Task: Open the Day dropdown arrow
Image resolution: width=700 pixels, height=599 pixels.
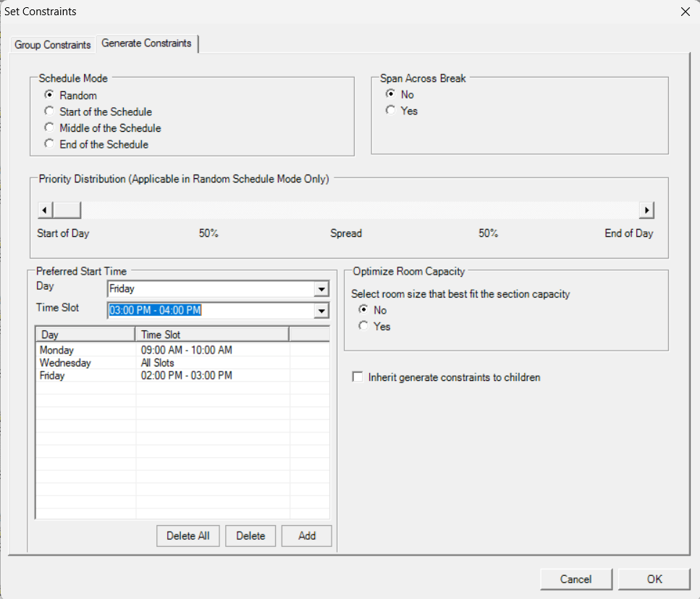Action: click(x=321, y=289)
